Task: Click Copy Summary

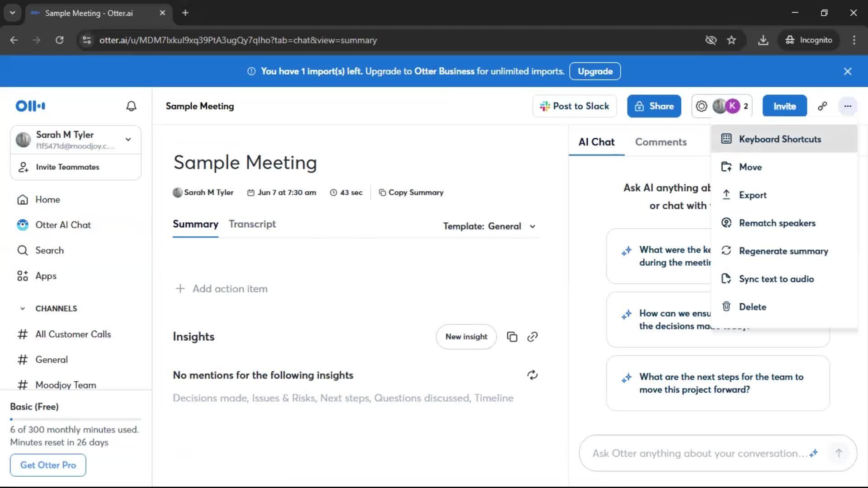Action: [x=411, y=192]
